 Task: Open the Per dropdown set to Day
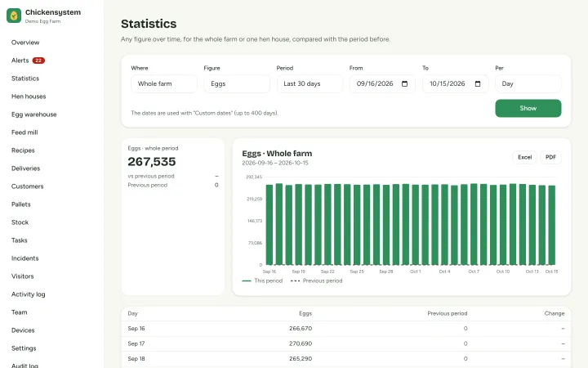pos(528,83)
